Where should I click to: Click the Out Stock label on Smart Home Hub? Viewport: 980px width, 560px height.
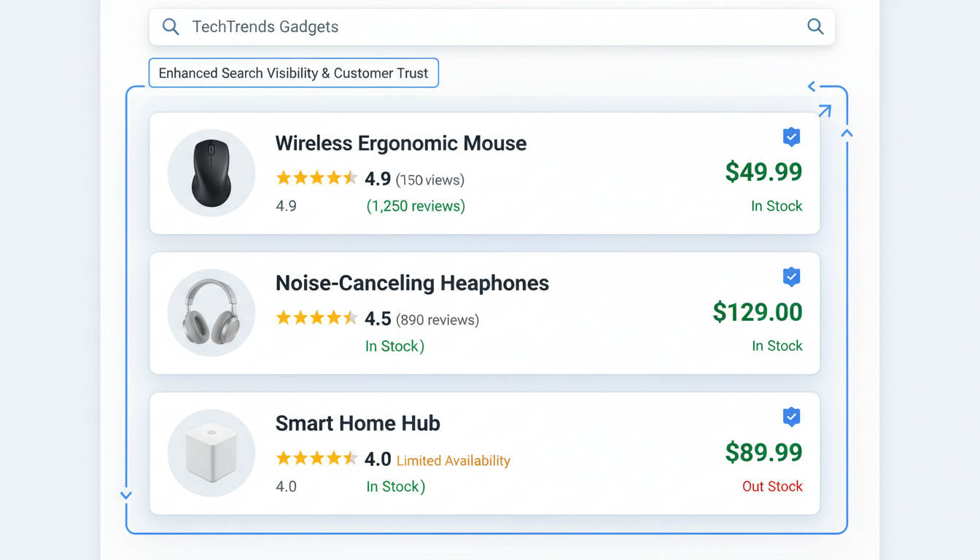pyautogui.click(x=772, y=486)
